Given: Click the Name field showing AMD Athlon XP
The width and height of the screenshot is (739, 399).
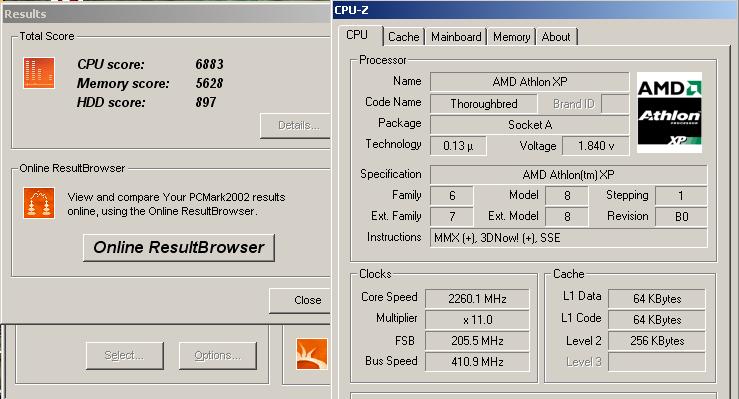Looking at the screenshot, I should tap(530, 82).
